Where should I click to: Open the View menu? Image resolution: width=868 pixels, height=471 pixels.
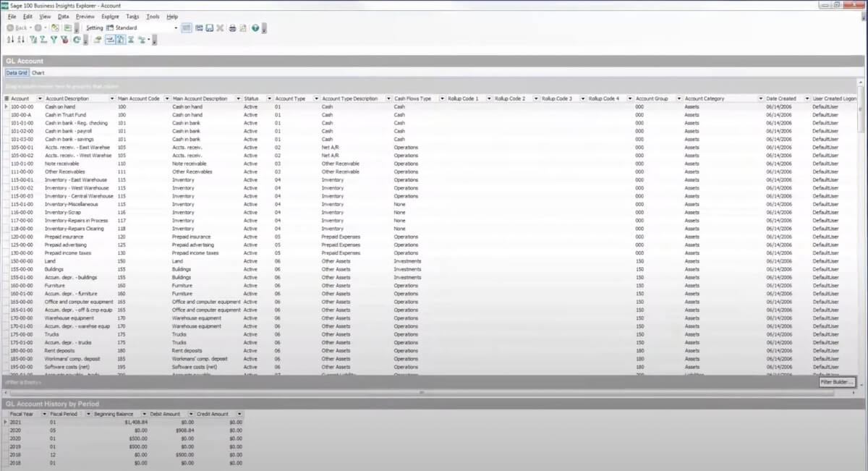(45, 16)
